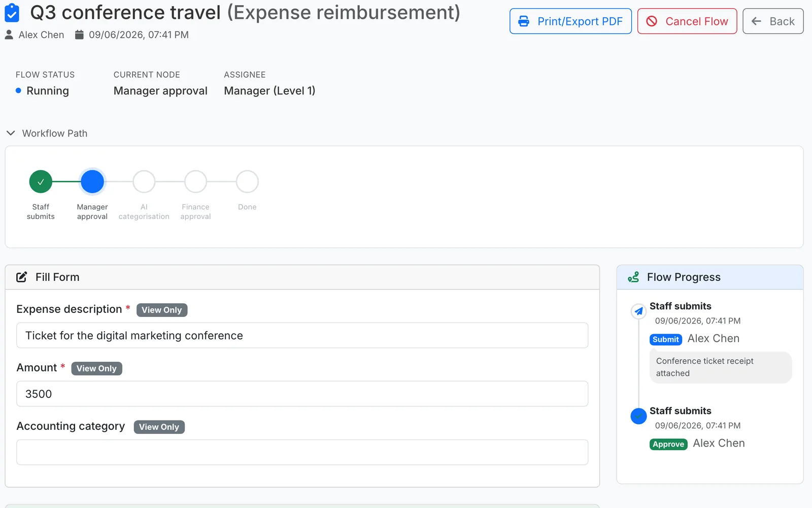Screen dimensions: 812x508
Task: Click the blue Submit badge
Action: pyautogui.click(x=666, y=339)
